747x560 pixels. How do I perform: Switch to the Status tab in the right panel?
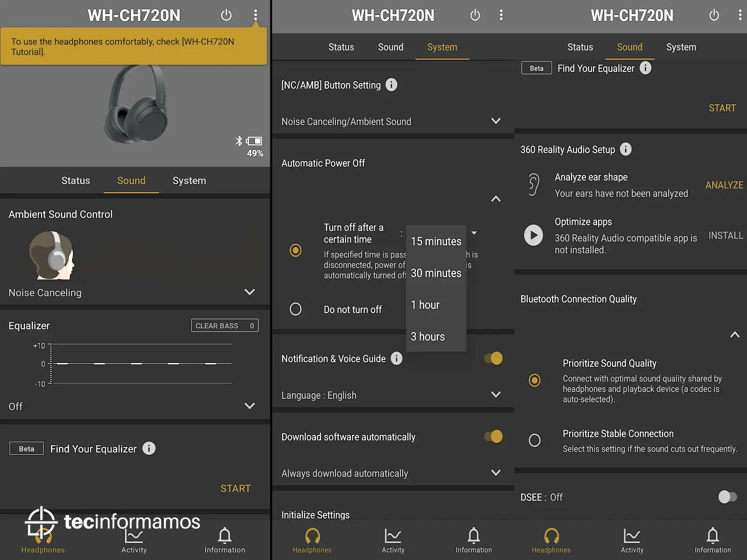580,47
